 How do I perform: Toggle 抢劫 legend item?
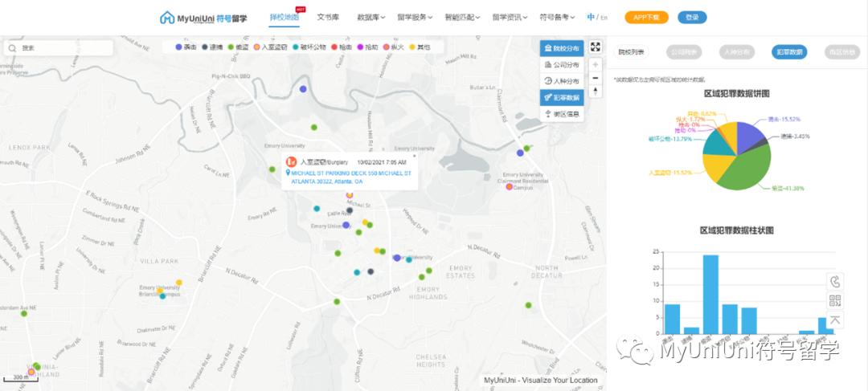(367, 47)
